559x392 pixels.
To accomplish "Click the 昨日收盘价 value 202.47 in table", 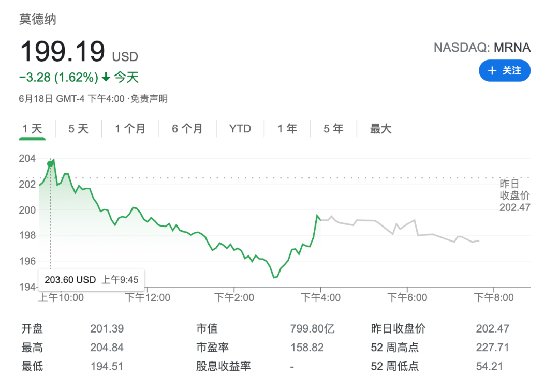I will click(x=493, y=328).
